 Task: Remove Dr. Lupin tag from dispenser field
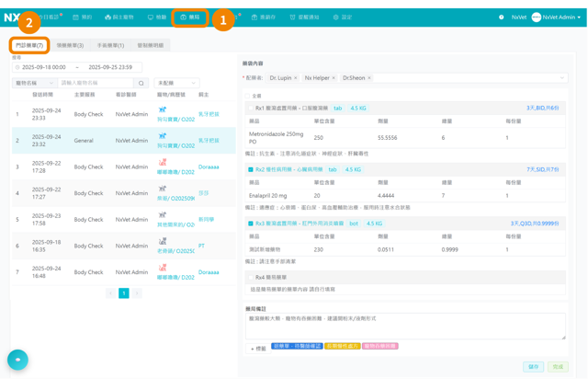296,78
